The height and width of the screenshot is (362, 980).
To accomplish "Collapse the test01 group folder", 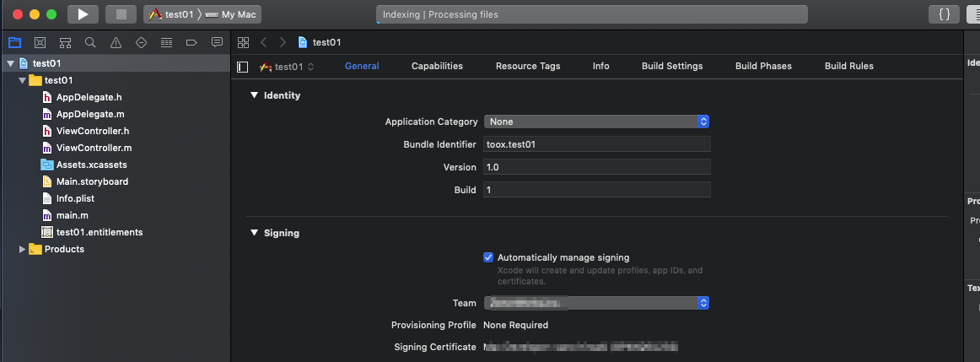I will click(23, 81).
